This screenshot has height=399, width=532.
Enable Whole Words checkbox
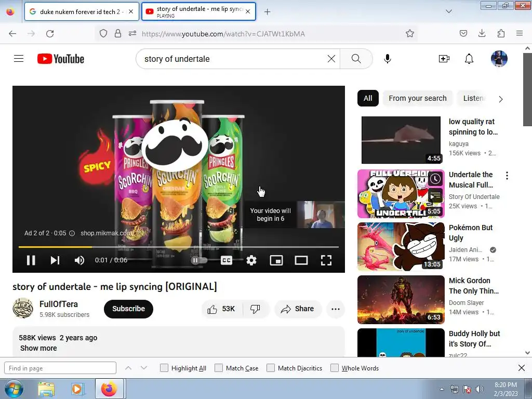click(x=335, y=368)
